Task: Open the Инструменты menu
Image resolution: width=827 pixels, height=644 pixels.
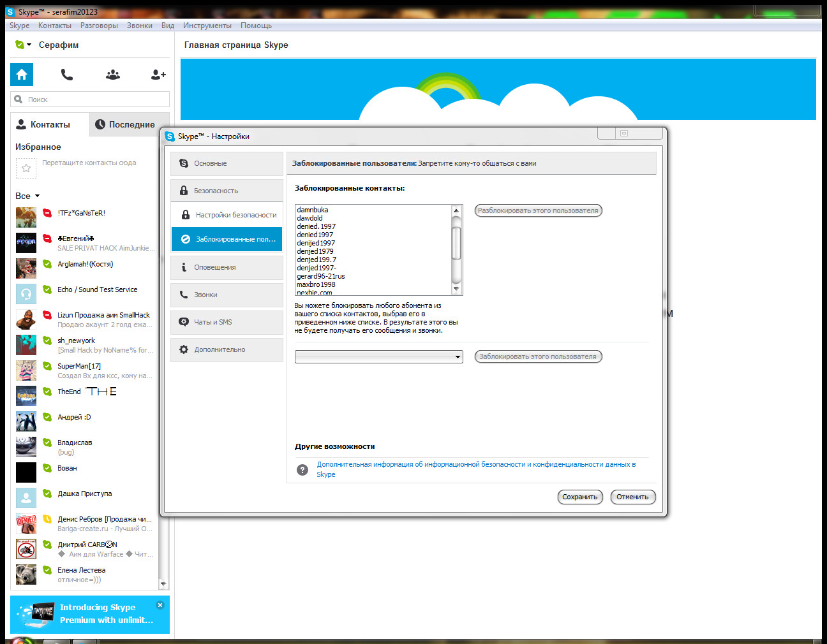Action: (207, 26)
